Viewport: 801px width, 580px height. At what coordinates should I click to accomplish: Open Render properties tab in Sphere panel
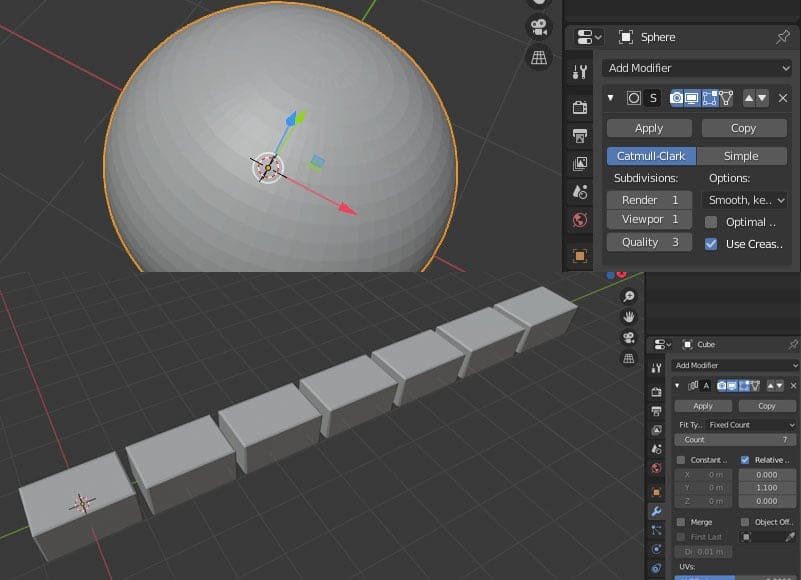tap(579, 108)
